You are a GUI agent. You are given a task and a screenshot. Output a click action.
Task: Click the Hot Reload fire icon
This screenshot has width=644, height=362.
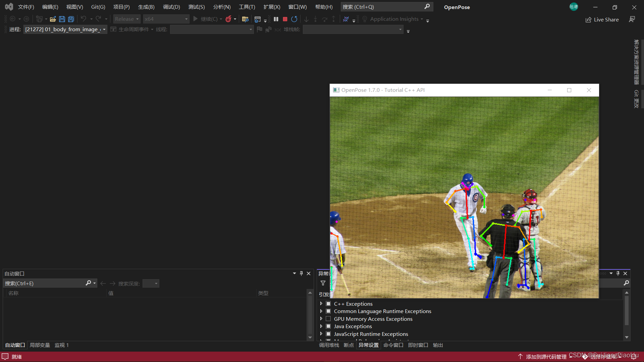coord(229,18)
